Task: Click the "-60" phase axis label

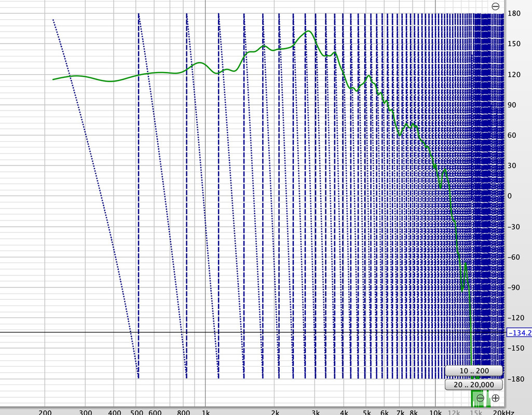Action: point(513,257)
